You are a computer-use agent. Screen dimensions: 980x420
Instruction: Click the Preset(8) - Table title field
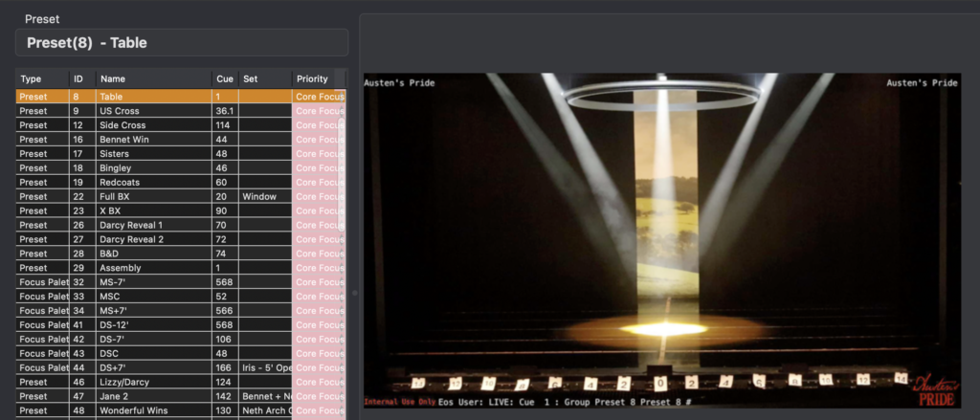click(182, 43)
